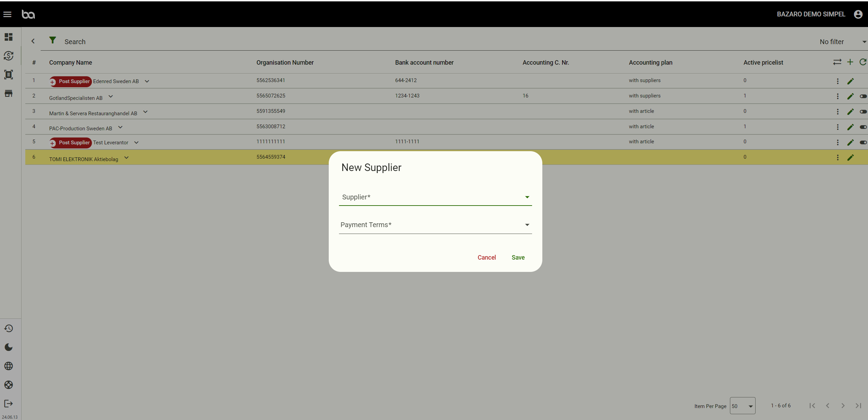Toggle dark mode moon icon
This screenshot has height=420, width=868.
(9, 347)
